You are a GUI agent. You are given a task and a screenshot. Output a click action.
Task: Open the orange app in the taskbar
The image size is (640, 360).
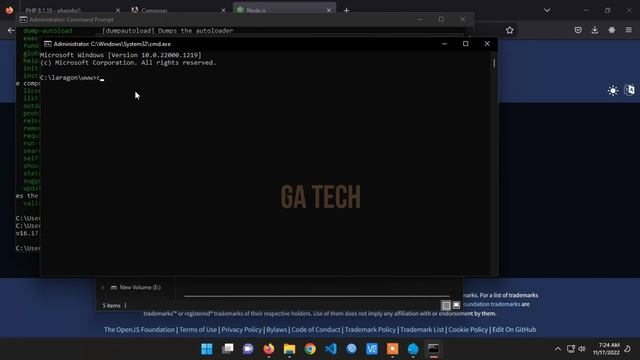(x=392, y=349)
